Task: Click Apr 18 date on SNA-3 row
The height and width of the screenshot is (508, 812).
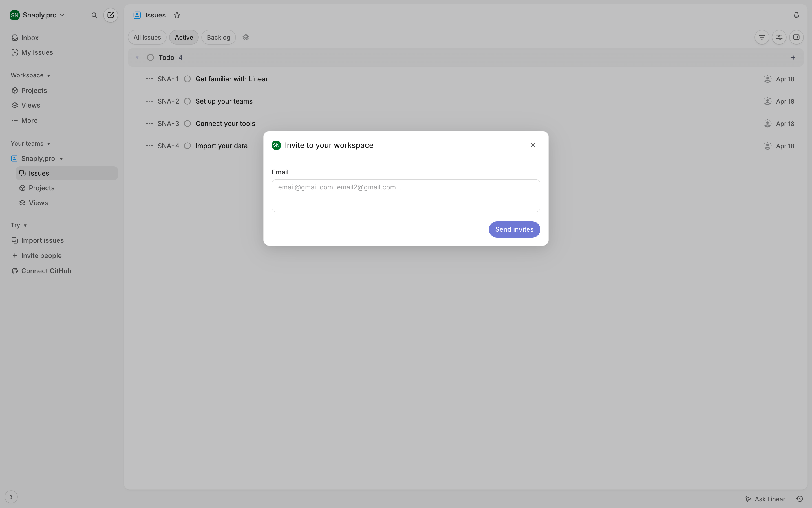Action: pyautogui.click(x=785, y=124)
